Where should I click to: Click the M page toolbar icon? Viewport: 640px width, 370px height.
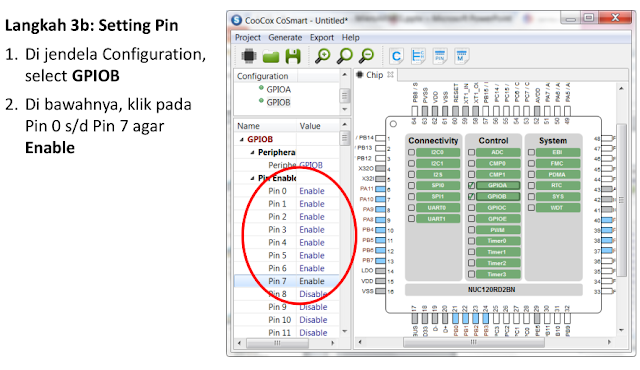point(461,56)
